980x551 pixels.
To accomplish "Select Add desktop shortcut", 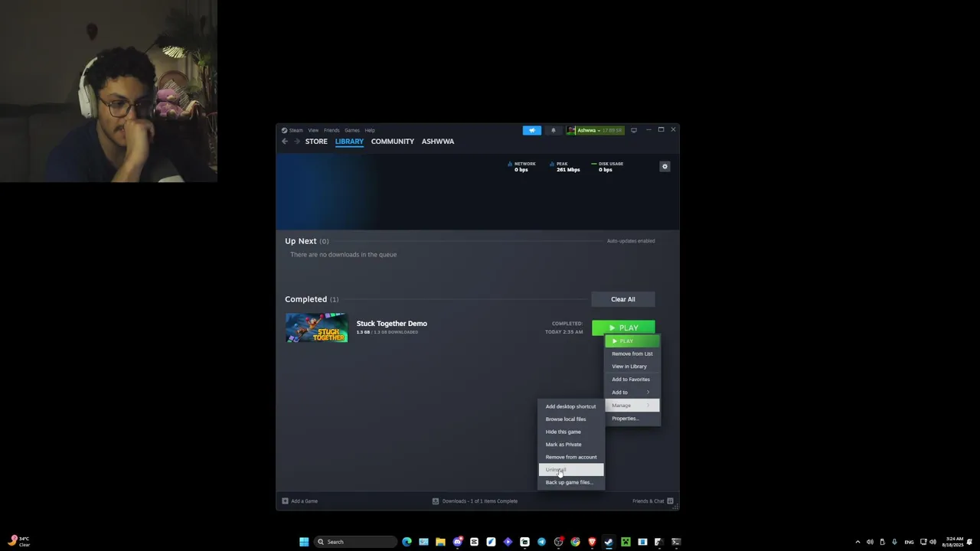I will (x=571, y=406).
